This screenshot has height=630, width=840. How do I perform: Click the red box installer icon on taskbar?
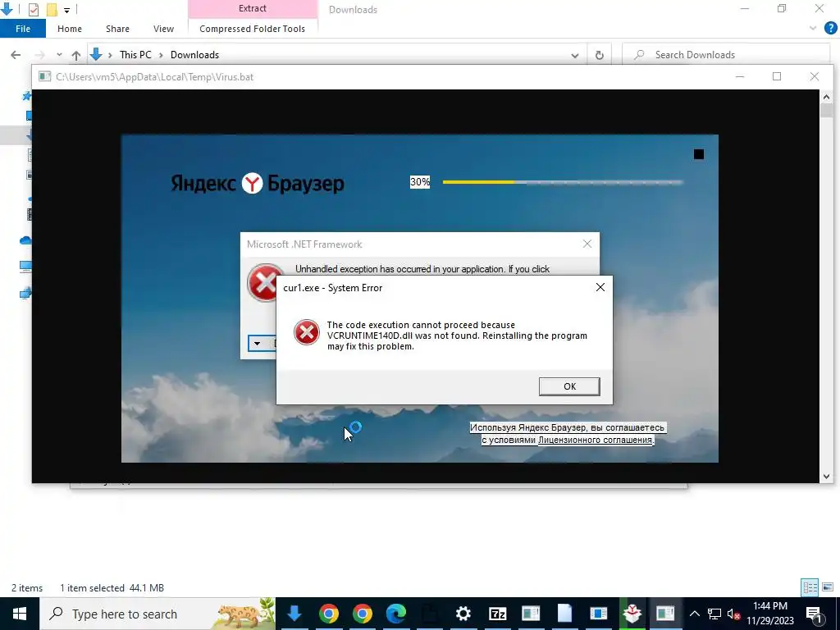(632, 614)
